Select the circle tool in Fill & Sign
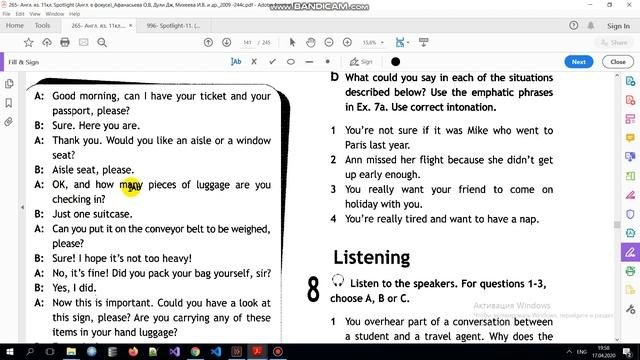The height and width of the screenshot is (360, 640). (x=291, y=62)
